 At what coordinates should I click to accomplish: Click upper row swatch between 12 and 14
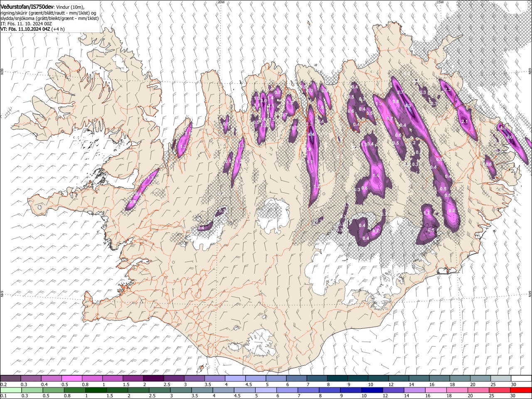(x=399, y=378)
